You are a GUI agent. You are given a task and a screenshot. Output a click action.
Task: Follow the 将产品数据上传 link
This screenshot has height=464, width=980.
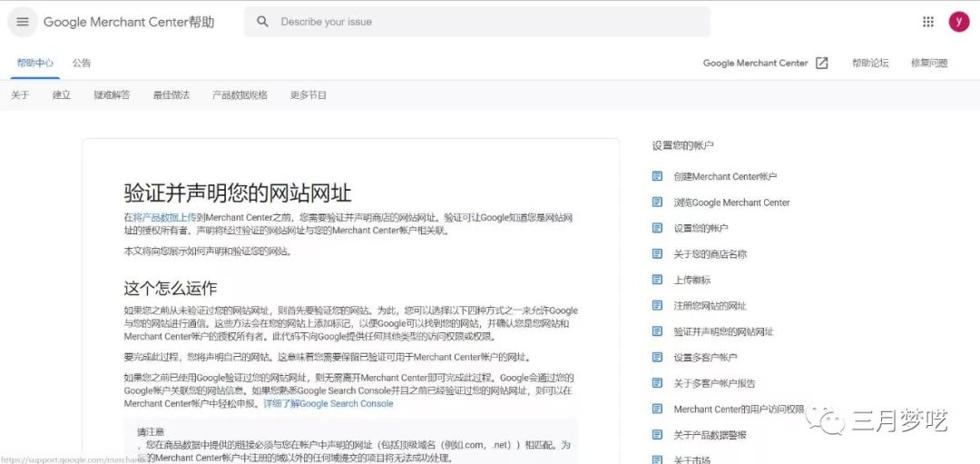tap(164, 218)
